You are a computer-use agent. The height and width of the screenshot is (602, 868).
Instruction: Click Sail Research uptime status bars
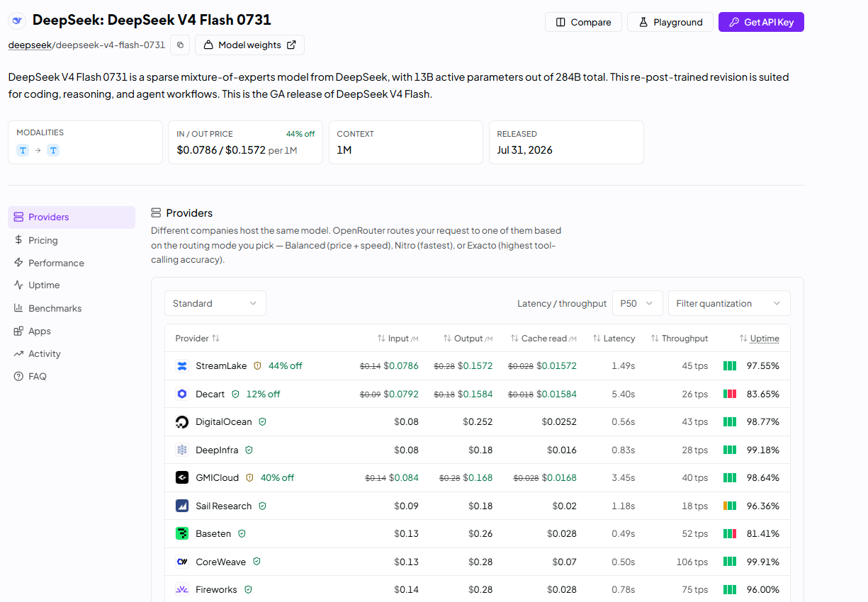pyautogui.click(x=730, y=506)
